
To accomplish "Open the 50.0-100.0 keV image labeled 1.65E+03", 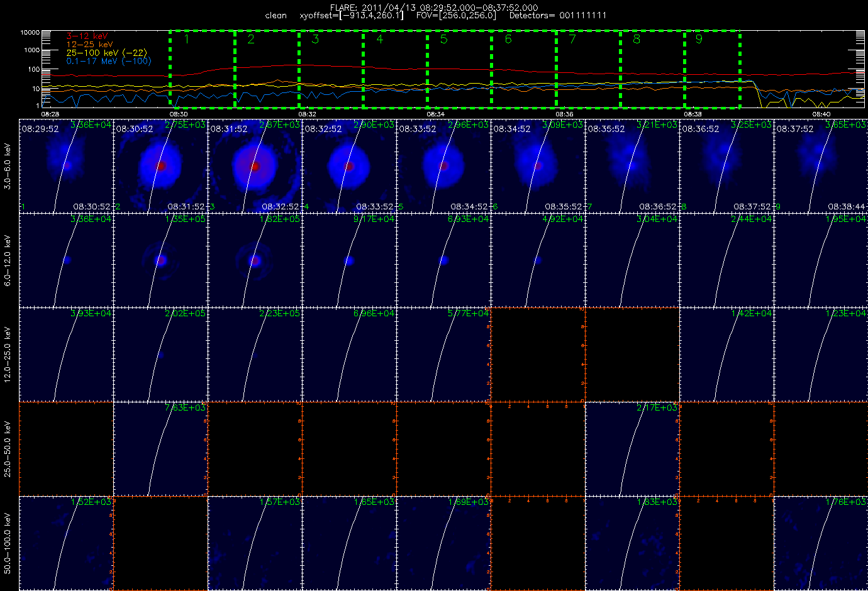I will [349, 543].
